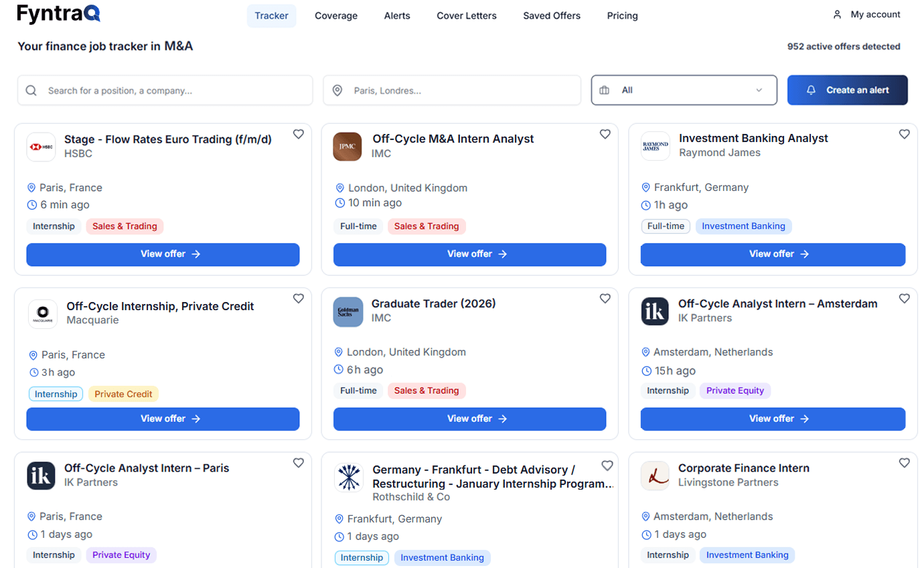924x568 pixels.
Task: Click the My account user icon
Action: point(837,15)
